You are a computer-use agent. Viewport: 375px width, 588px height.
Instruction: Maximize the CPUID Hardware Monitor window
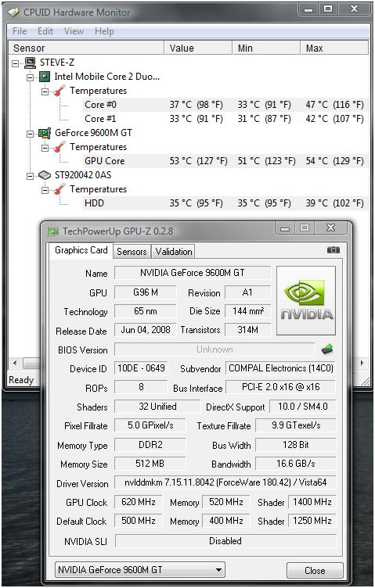click(x=328, y=9)
